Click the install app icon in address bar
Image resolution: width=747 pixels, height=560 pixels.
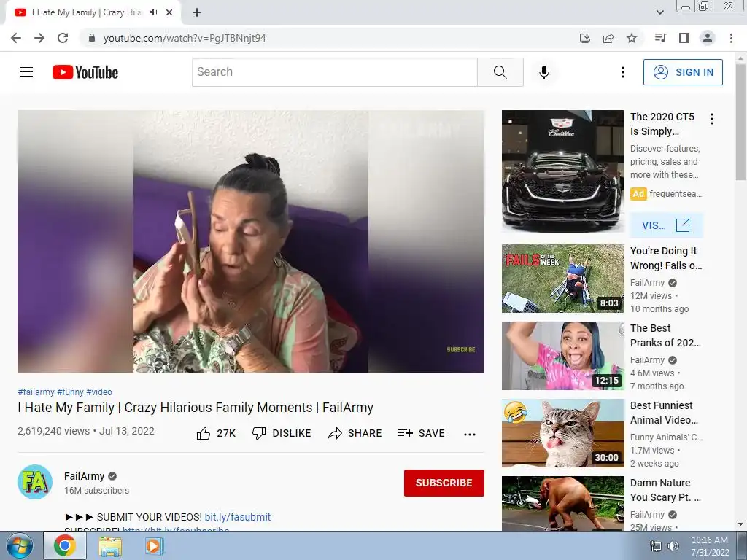[x=585, y=38]
